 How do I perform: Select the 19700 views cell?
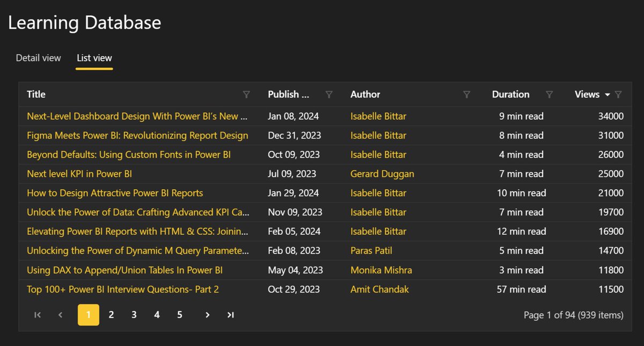pos(611,212)
